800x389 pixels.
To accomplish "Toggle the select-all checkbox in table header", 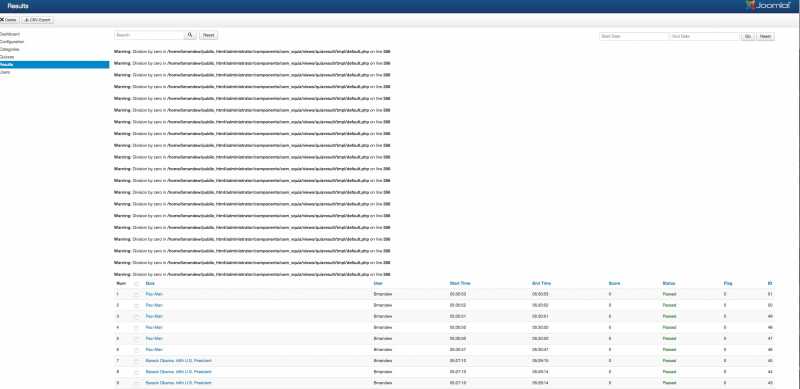I will (136, 283).
